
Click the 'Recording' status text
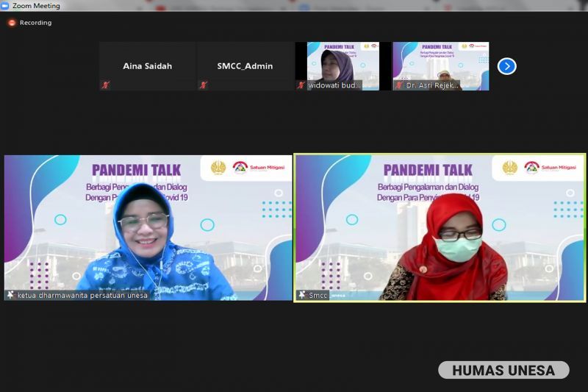[x=35, y=23]
